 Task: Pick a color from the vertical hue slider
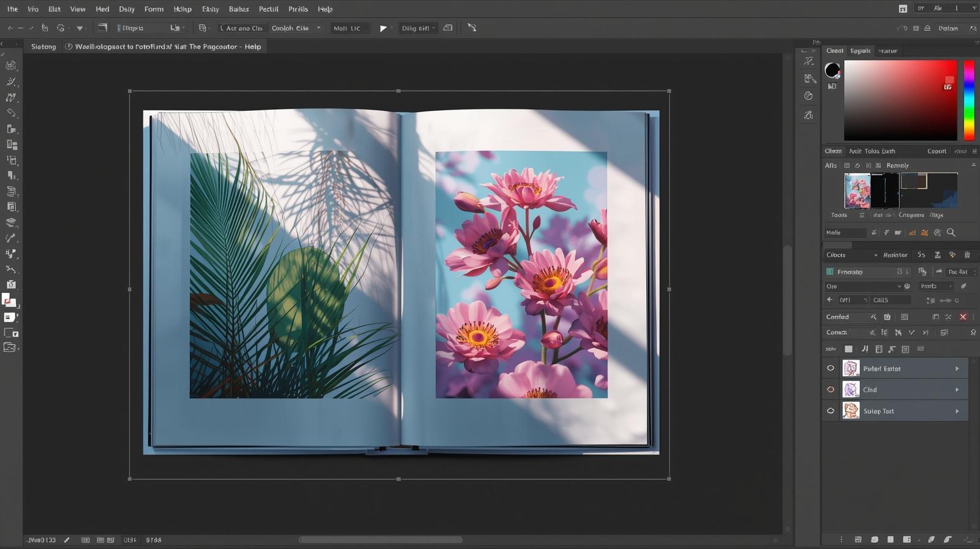tap(969, 100)
